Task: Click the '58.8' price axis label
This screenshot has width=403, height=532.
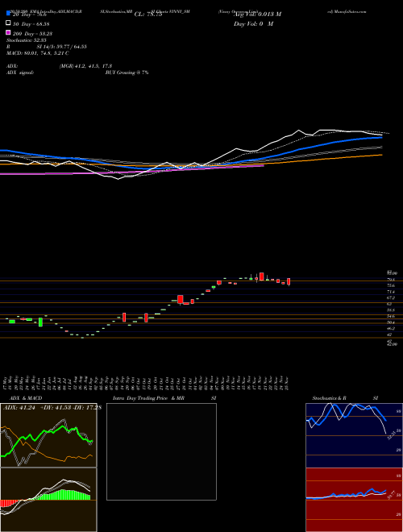Action: pyautogui.click(x=391, y=310)
